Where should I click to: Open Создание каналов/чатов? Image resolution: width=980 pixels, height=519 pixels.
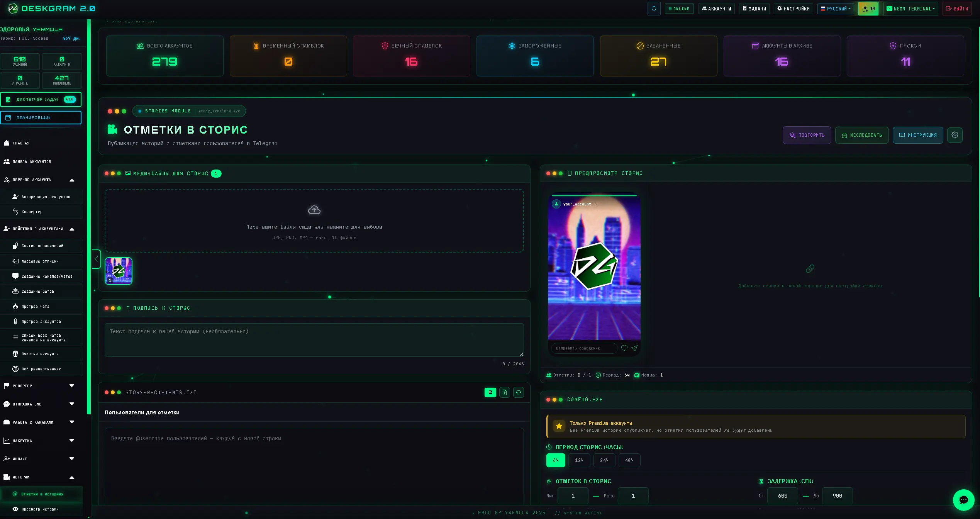pos(41,276)
